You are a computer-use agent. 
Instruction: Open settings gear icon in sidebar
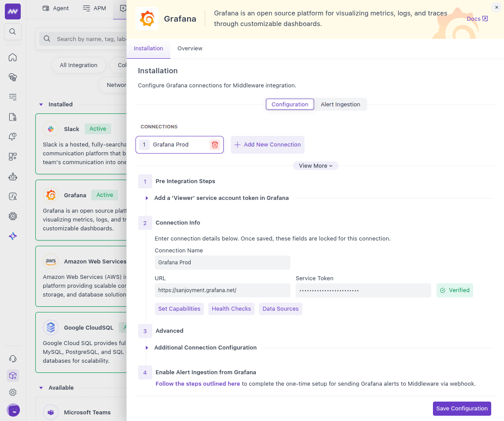pyautogui.click(x=13, y=392)
